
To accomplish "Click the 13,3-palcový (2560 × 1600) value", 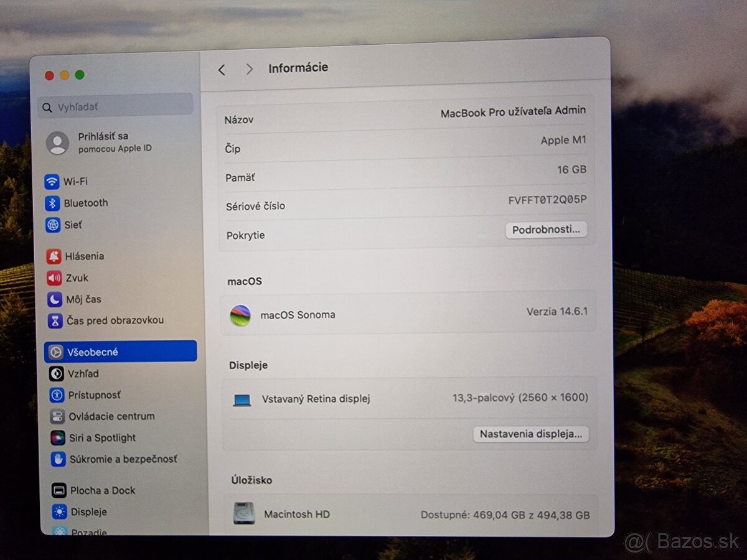I will coord(520,398).
